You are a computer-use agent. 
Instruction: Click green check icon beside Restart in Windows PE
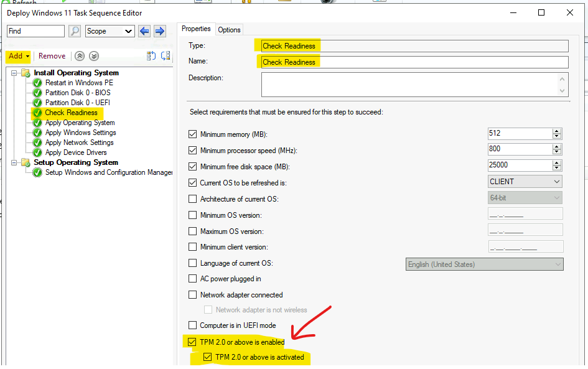point(37,83)
